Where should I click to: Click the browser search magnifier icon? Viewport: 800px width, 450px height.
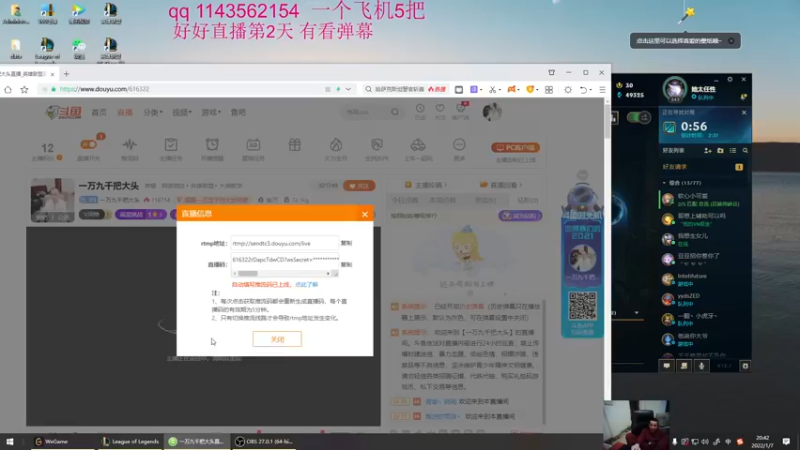[368, 89]
